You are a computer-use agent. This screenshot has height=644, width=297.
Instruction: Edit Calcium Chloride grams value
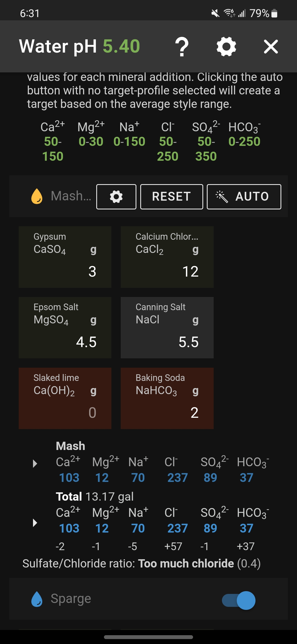point(167,257)
